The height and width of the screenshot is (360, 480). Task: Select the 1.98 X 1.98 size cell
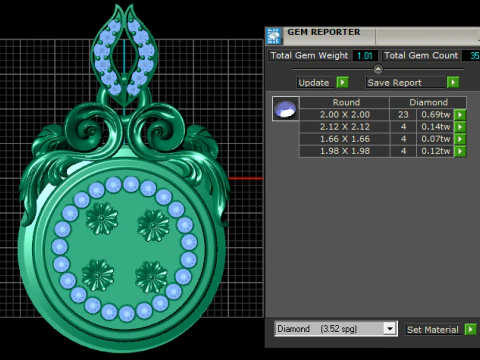pyautogui.click(x=345, y=151)
